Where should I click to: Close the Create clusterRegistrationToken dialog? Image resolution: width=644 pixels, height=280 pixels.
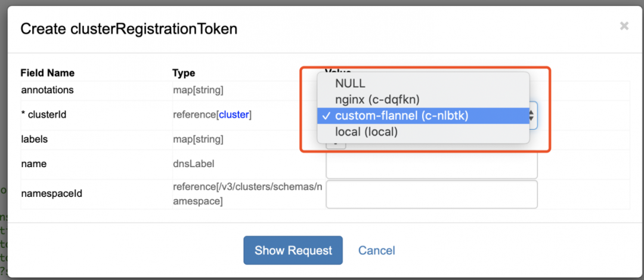(x=624, y=26)
